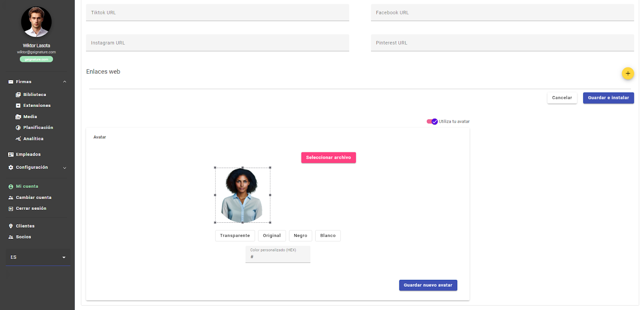The height and width of the screenshot is (310, 644).
Task: Open the Media section
Action: click(x=30, y=117)
